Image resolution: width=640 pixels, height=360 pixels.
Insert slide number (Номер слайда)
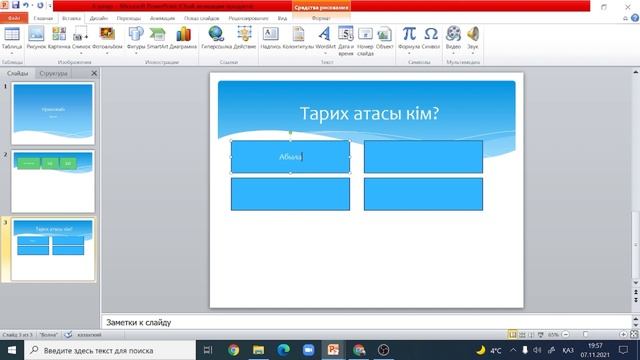(365, 34)
